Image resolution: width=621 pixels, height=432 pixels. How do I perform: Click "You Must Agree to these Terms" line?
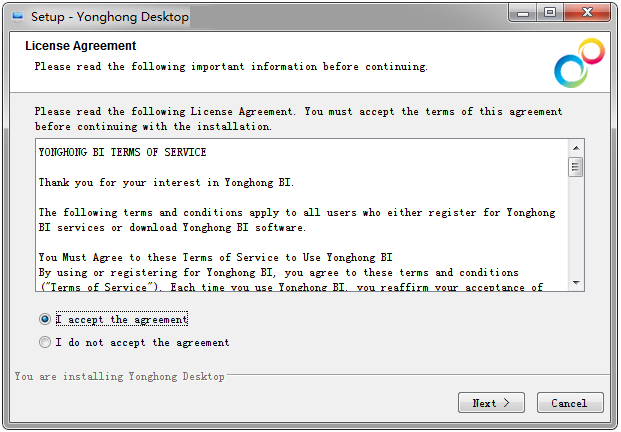pos(215,257)
